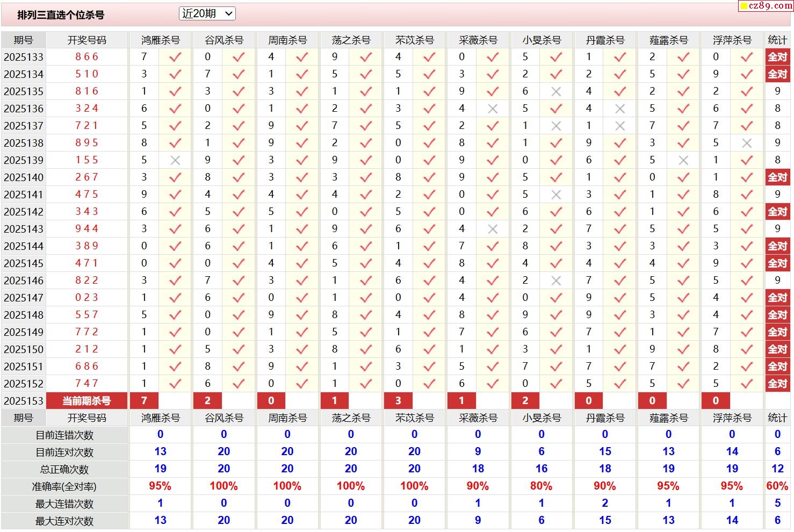This screenshot has height=532, width=794.
Task: Click the 最大连错次数 row label
Action: coord(64,504)
